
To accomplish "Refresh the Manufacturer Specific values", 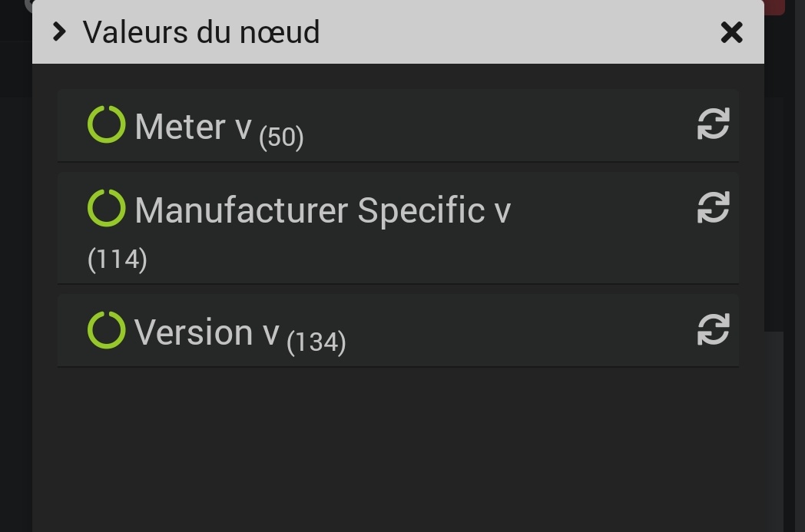I will pyautogui.click(x=713, y=207).
